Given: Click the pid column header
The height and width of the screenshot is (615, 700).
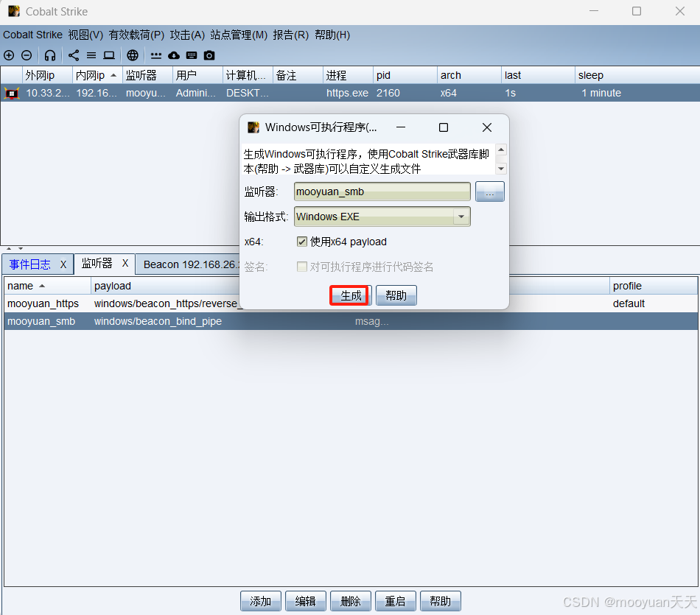Looking at the screenshot, I should 405,75.
